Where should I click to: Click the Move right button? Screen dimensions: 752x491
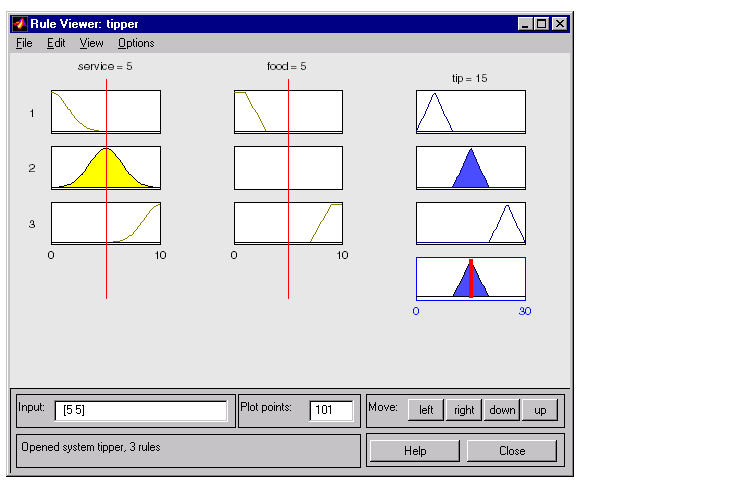point(464,410)
